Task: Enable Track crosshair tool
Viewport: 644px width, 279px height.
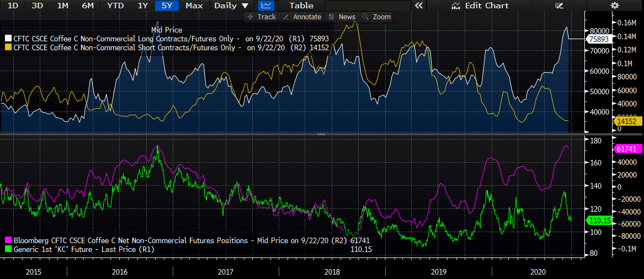Action: (262, 17)
